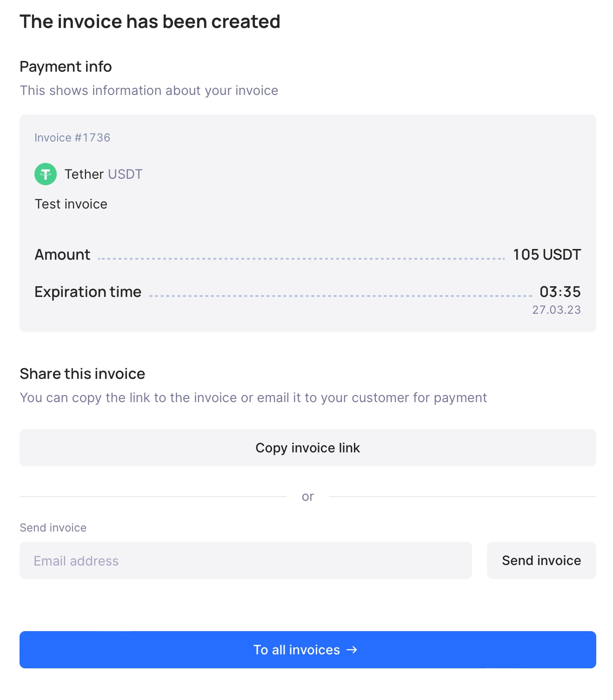Click the 105 USDT amount value
This screenshot has height=700, width=613.
point(547,255)
